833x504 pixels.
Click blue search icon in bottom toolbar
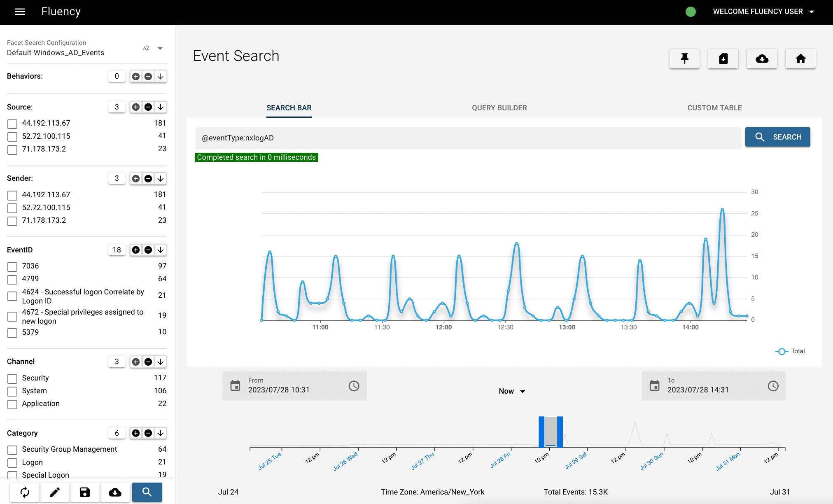pos(147,492)
